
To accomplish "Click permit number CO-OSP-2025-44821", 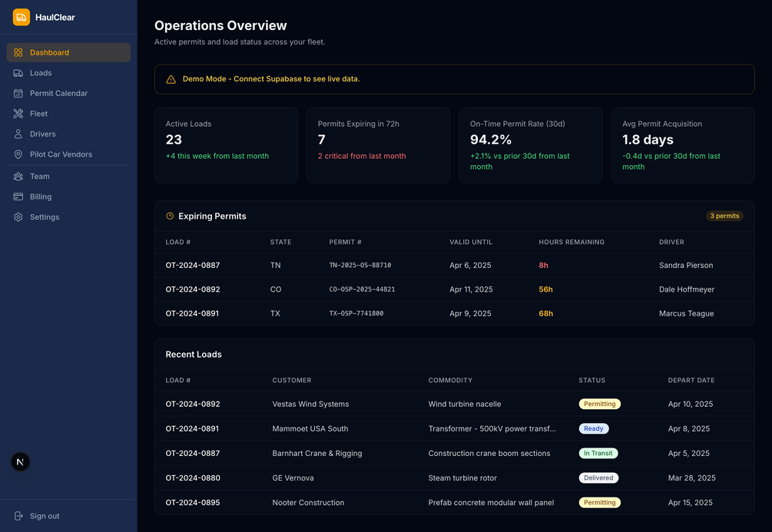I will pos(362,289).
